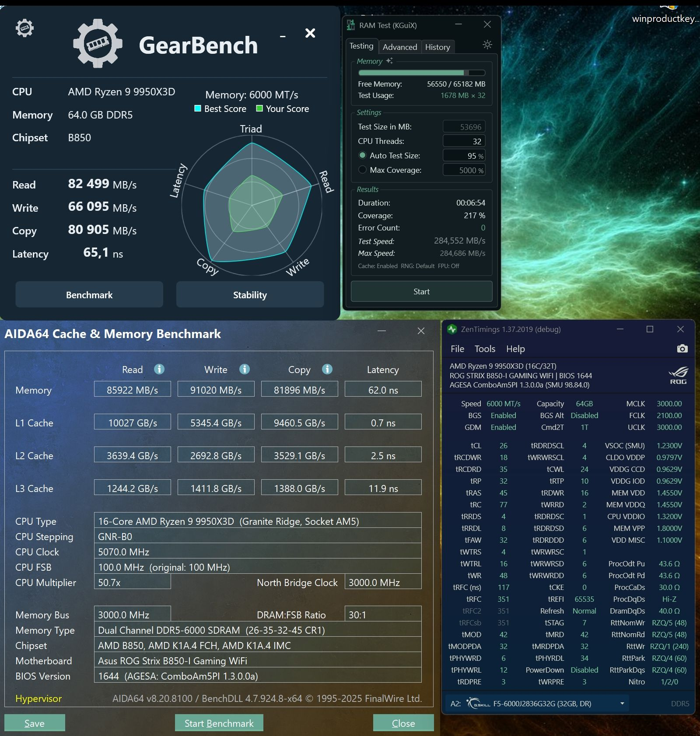Switch to the Testing tab
700x736 pixels.
point(361,46)
